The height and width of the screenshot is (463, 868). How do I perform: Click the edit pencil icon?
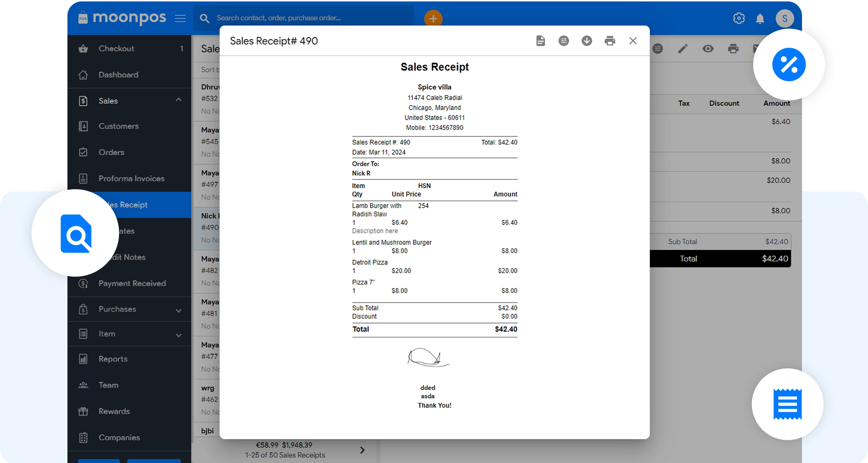pos(683,49)
